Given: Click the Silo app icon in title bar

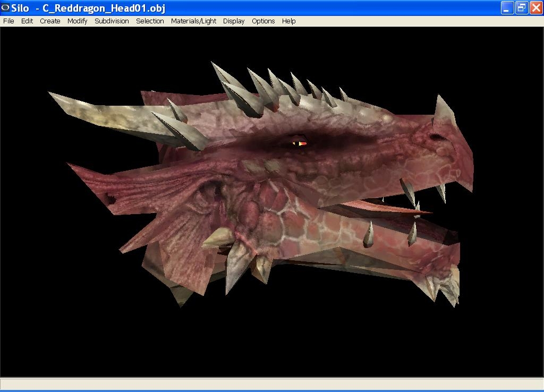Looking at the screenshot, I should tap(5, 8).
